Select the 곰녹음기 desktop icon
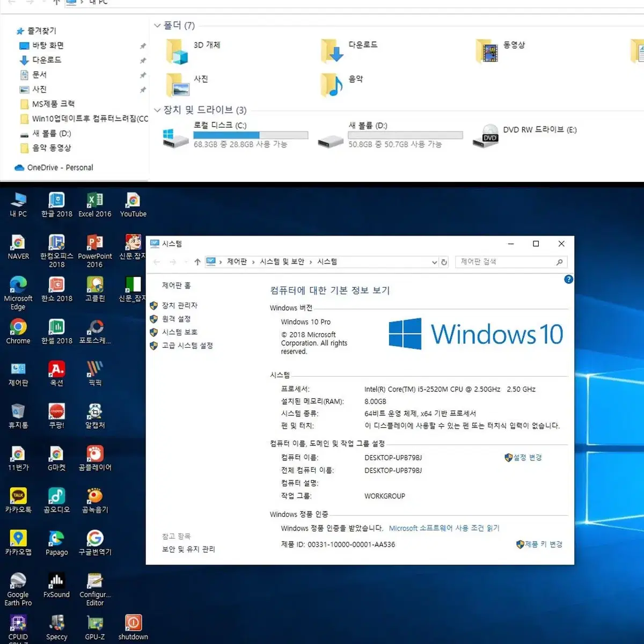This screenshot has width=644, height=644. 95,501
